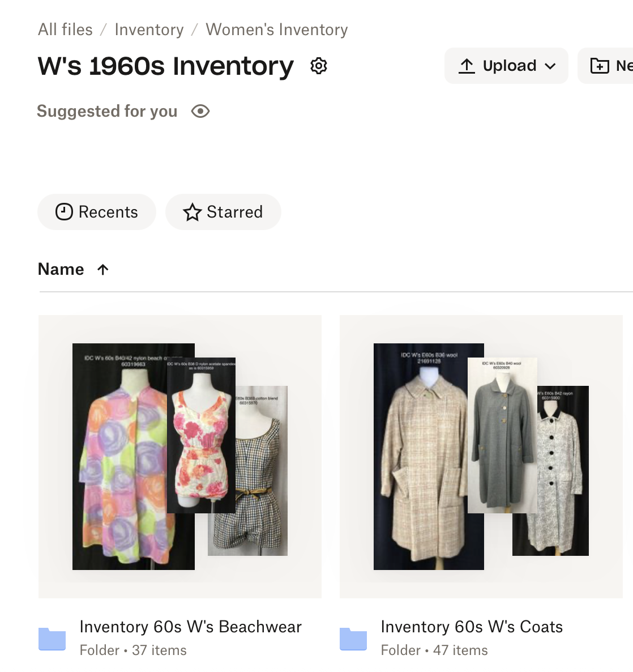Select the Recents filter

coord(97,212)
